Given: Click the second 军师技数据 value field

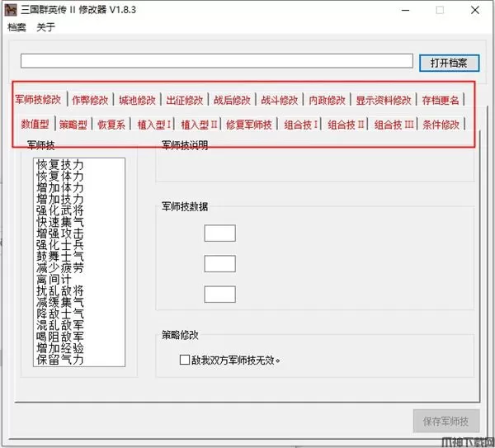Looking at the screenshot, I should [219, 264].
